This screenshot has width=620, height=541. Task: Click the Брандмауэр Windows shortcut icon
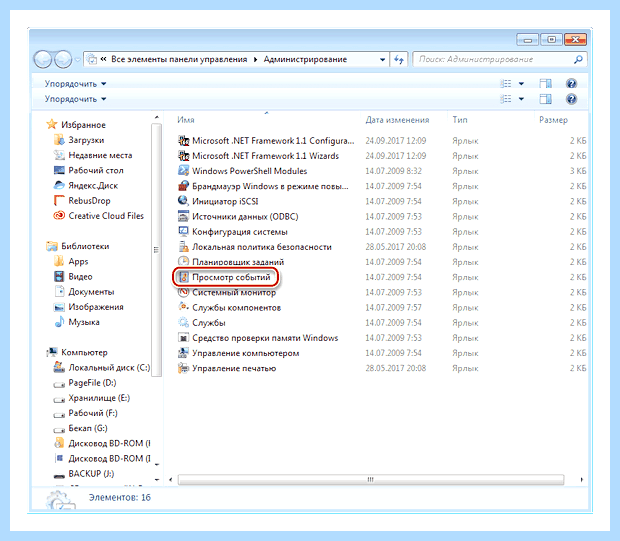[183, 186]
